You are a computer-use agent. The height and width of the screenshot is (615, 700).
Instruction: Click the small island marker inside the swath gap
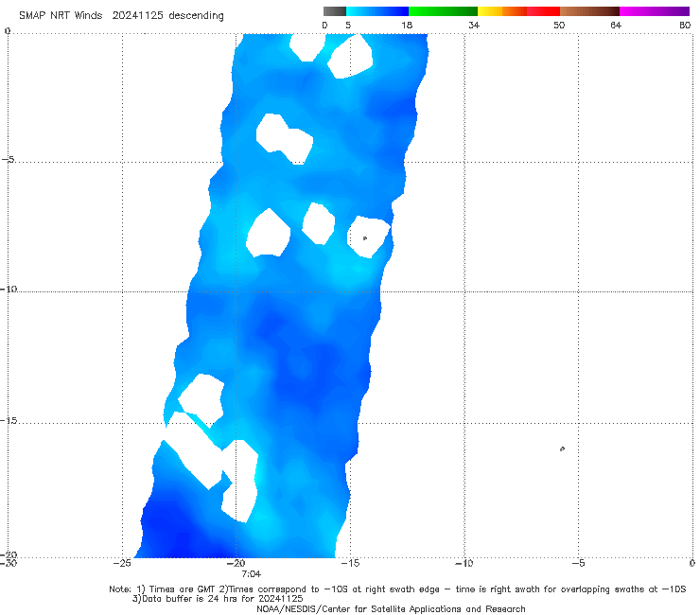[x=365, y=238]
